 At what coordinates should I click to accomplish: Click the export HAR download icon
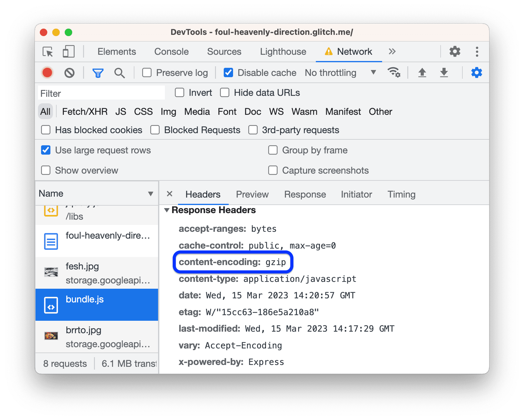click(444, 73)
